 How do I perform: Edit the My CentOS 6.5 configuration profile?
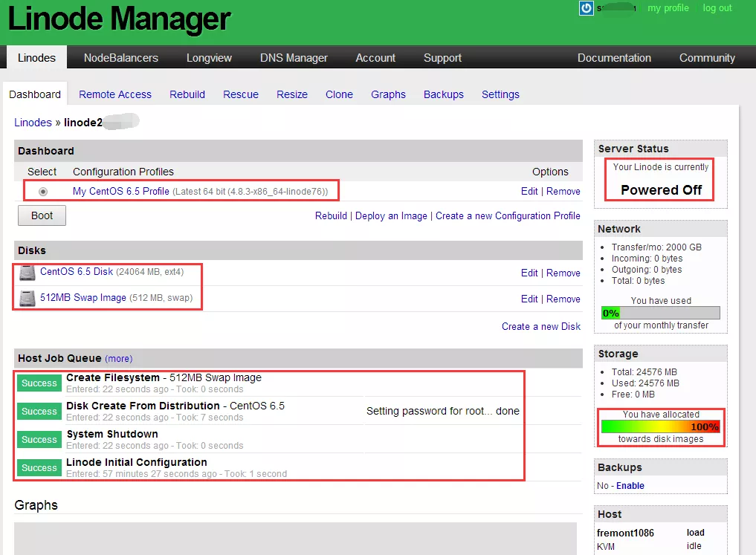click(529, 191)
